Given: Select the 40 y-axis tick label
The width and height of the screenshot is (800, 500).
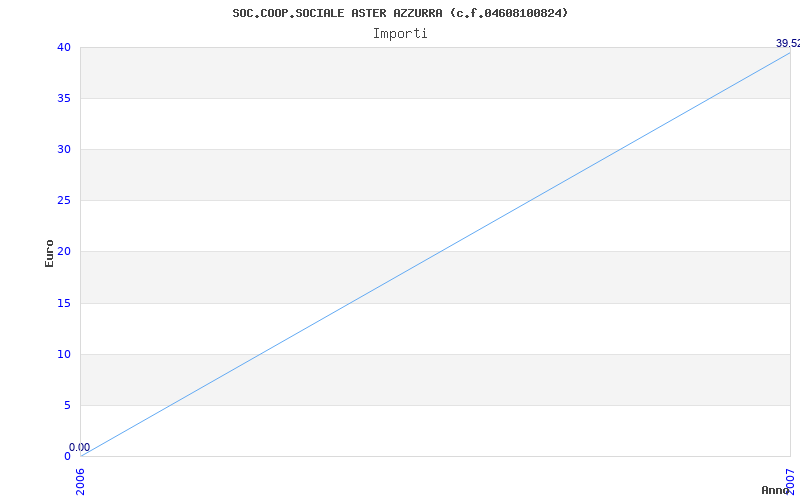Looking at the screenshot, I should [x=64, y=47].
